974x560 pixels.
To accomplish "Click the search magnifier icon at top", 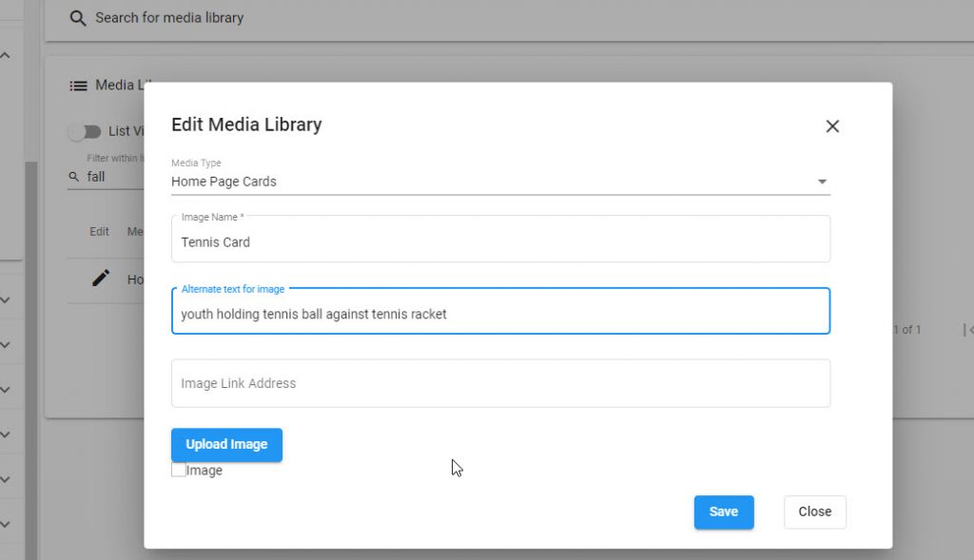I will point(78,18).
